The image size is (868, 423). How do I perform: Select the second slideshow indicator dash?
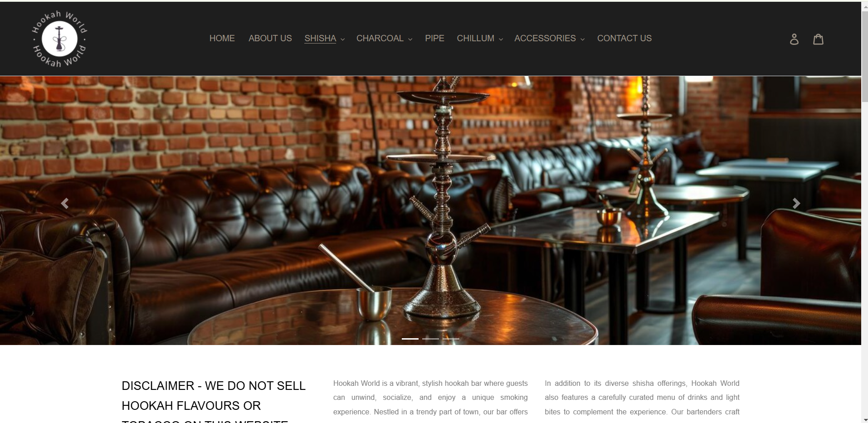click(x=430, y=339)
